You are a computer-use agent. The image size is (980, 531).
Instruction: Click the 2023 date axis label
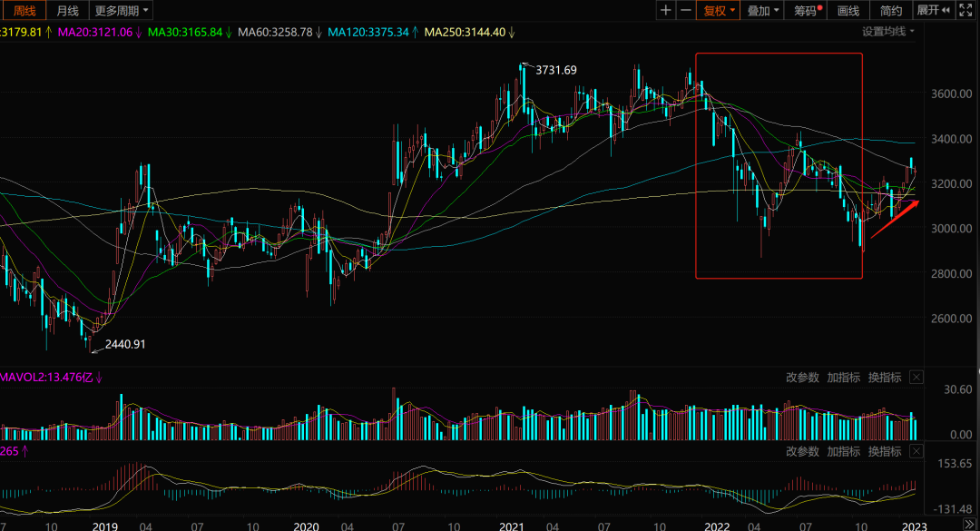pyautogui.click(x=915, y=526)
